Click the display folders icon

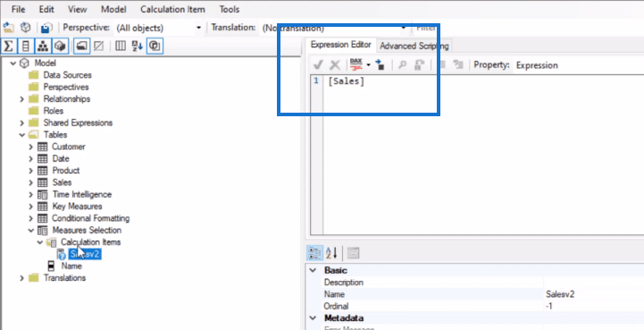click(81, 47)
